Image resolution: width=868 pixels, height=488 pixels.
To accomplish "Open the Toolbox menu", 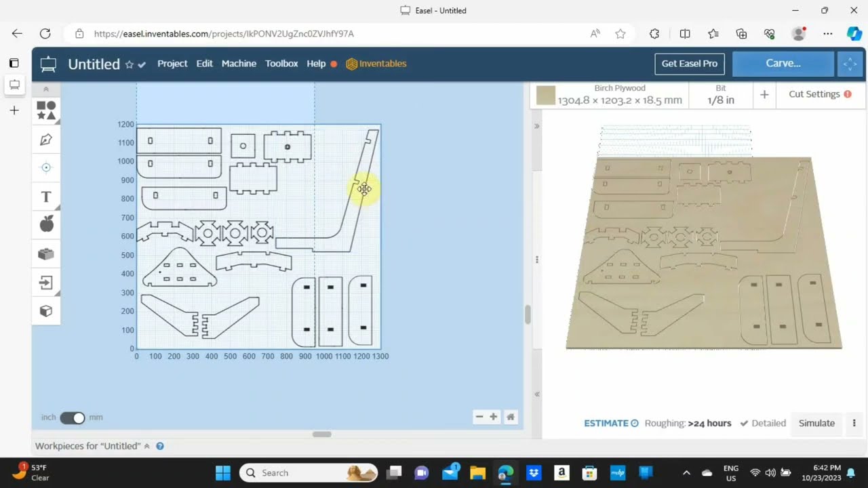I will (x=281, y=64).
